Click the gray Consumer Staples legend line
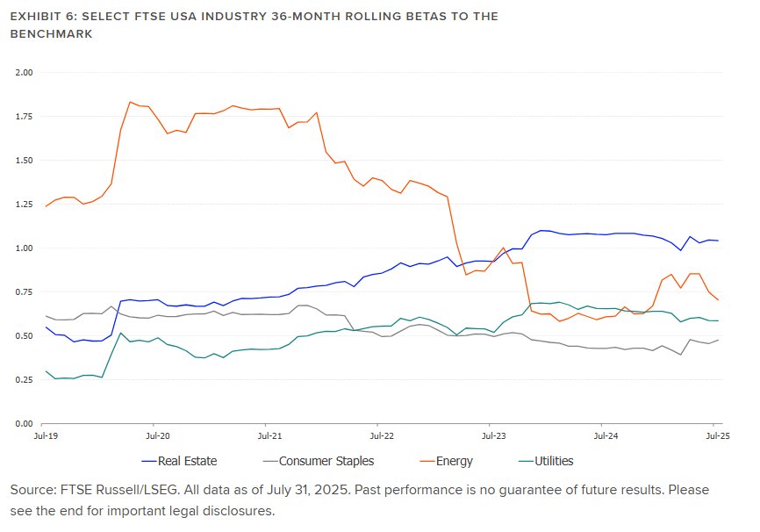This screenshot has width=760, height=532. (269, 460)
